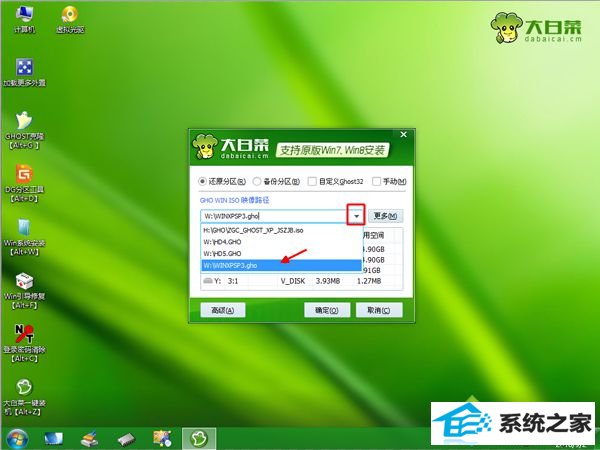Click the 取消(C) cancel button

coord(379,310)
